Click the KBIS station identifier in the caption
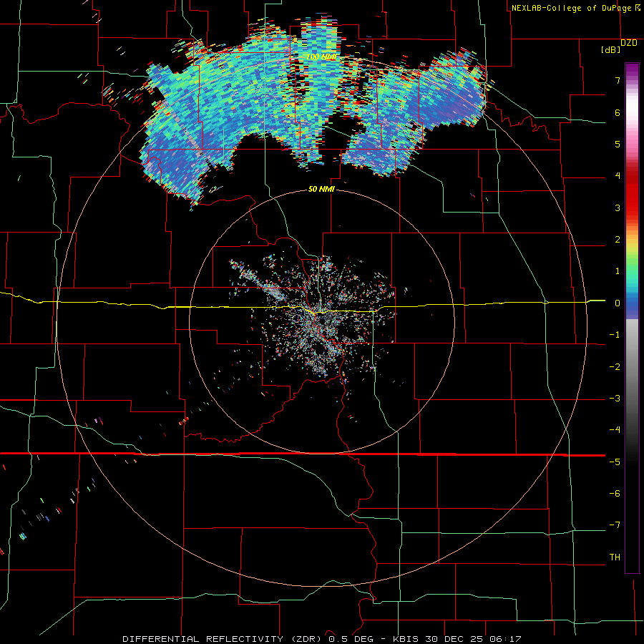 click(x=406, y=639)
